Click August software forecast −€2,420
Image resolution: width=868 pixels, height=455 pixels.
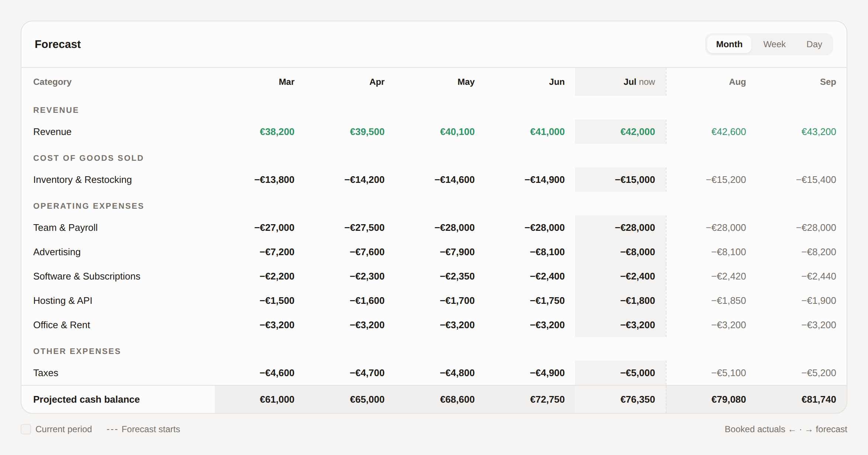(x=728, y=276)
